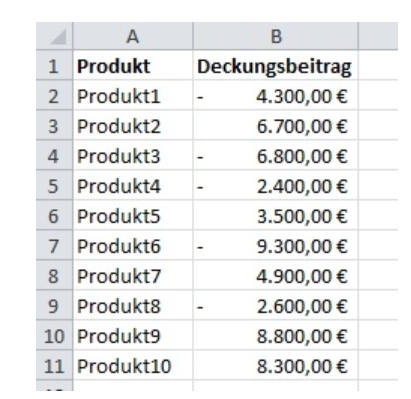Screen dimensions: 411x399
Task: Click the empty column C header
Action: [x=378, y=36]
